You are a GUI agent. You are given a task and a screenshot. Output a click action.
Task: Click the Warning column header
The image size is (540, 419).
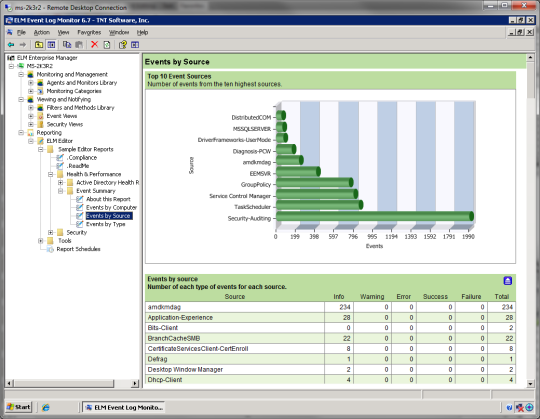point(372,296)
